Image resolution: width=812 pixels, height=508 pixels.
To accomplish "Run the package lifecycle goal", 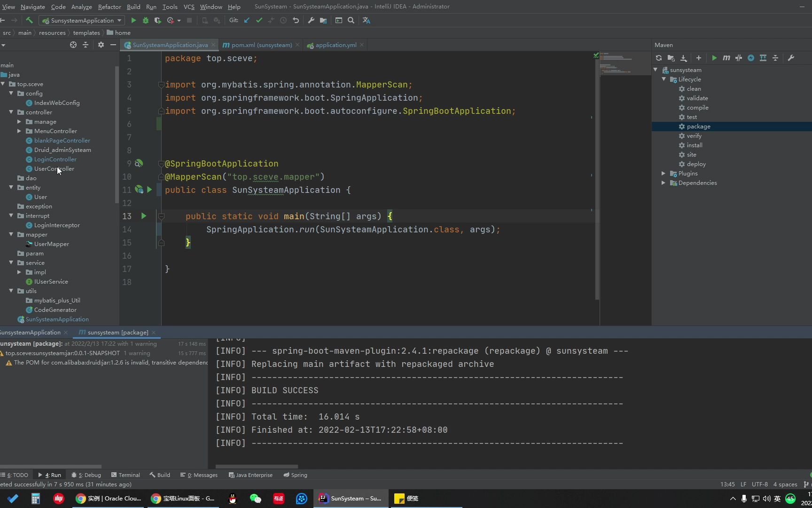I will [x=699, y=126].
